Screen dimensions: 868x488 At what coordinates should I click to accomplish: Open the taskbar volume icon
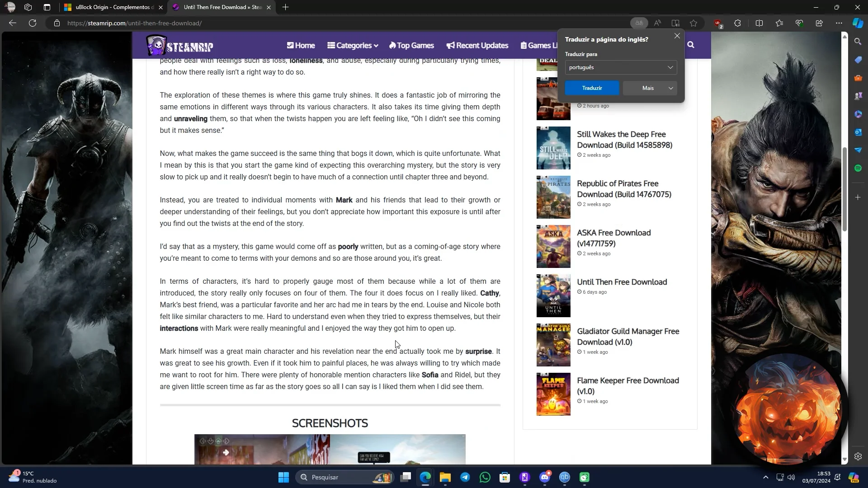(791, 477)
